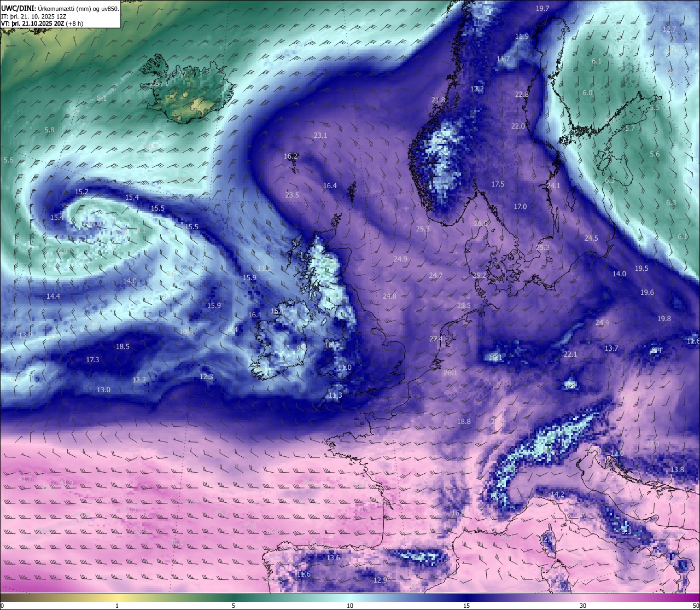Select the 14.4 value label
The image size is (700, 610).
[53, 296]
